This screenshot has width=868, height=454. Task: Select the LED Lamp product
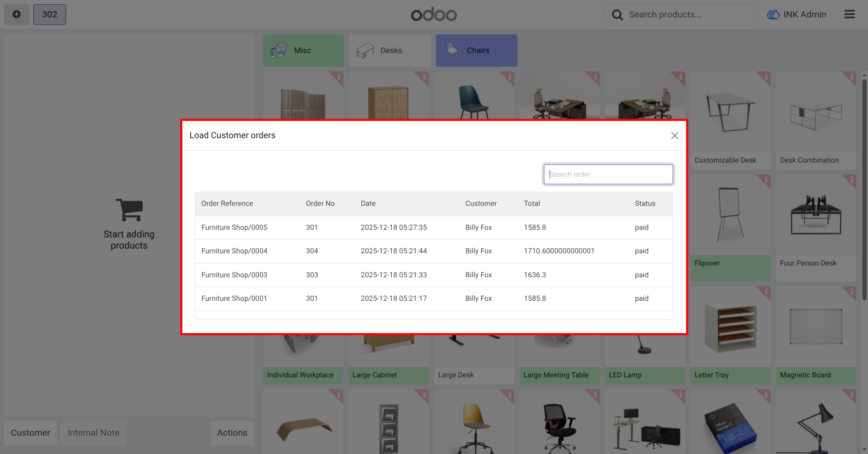click(645, 360)
